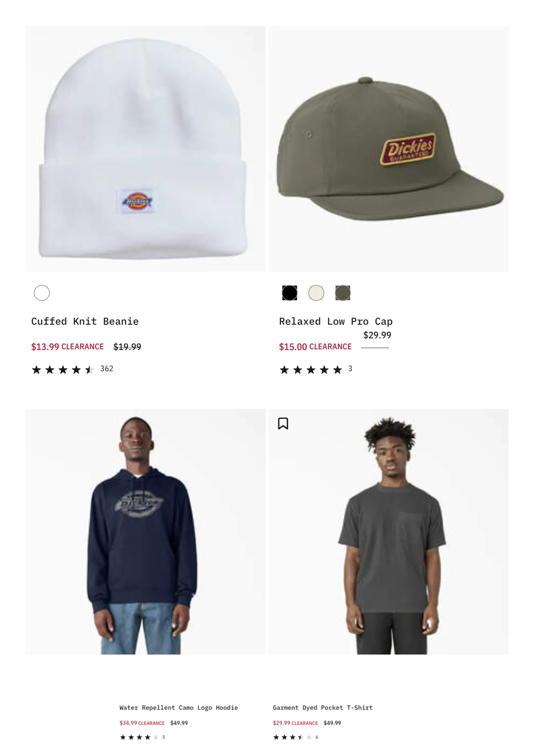Open the navy camo logo hoodie image
This screenshot has height=756, width=534.
[145, 531]
